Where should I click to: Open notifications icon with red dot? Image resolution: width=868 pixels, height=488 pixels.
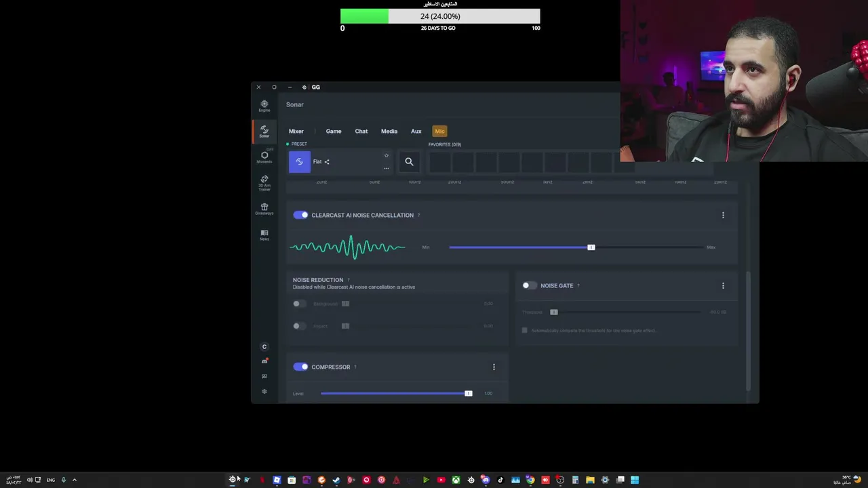tap(264, 361)
